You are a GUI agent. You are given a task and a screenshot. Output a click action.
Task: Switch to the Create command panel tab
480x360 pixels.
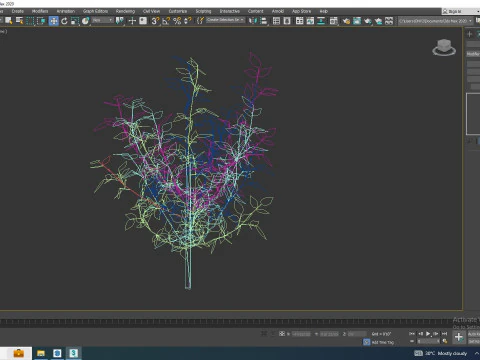(x=469, y=34)
